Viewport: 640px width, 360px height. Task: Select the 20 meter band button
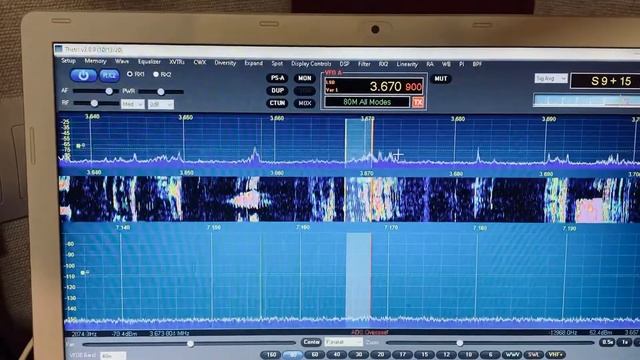pyautogui.click(x=380, y=355)
